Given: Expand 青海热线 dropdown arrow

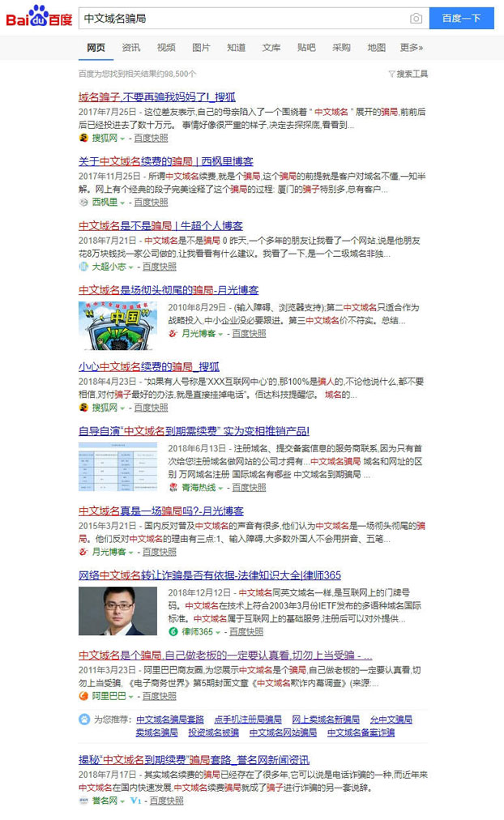Looking at the screenshot, I should click(x=220, y=488).
